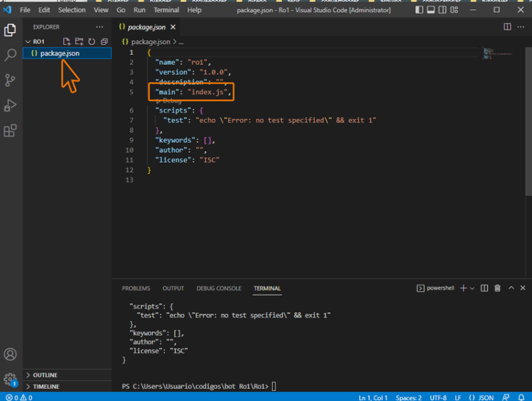
Task: Expand the OUTLINE section
Action: click(45, 375)
